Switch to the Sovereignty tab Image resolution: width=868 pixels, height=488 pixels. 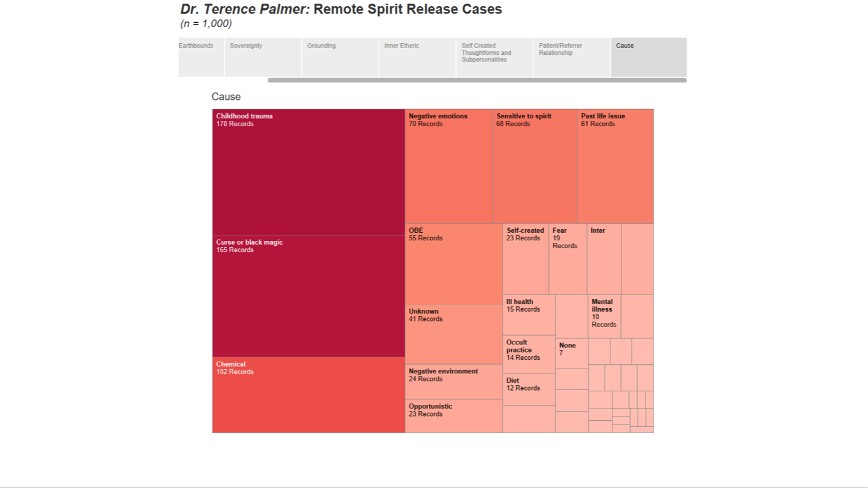(263, 57)
